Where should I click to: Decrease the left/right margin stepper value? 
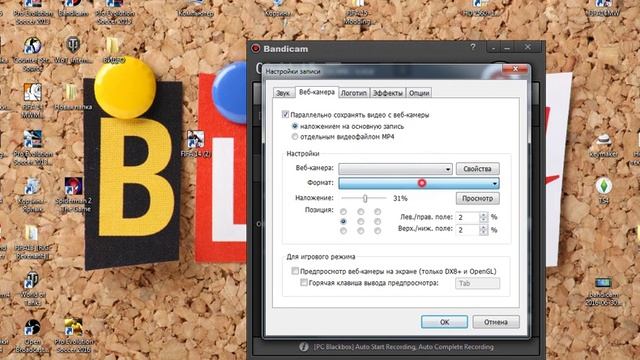click(484, 220)
